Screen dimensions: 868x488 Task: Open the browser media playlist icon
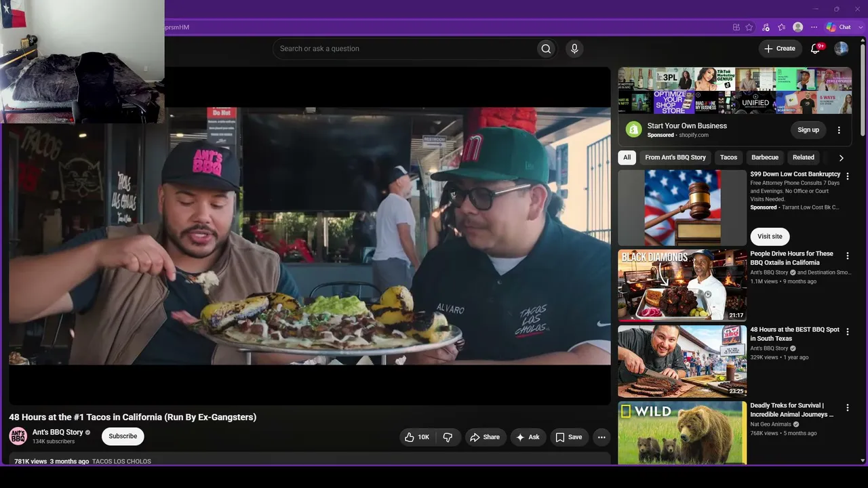point(766,27)
